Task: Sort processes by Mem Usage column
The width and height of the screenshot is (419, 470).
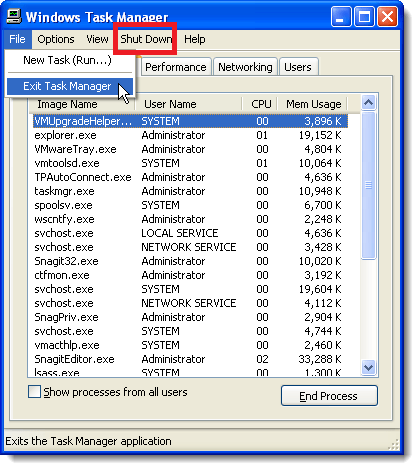Action: tap(312, 104)
